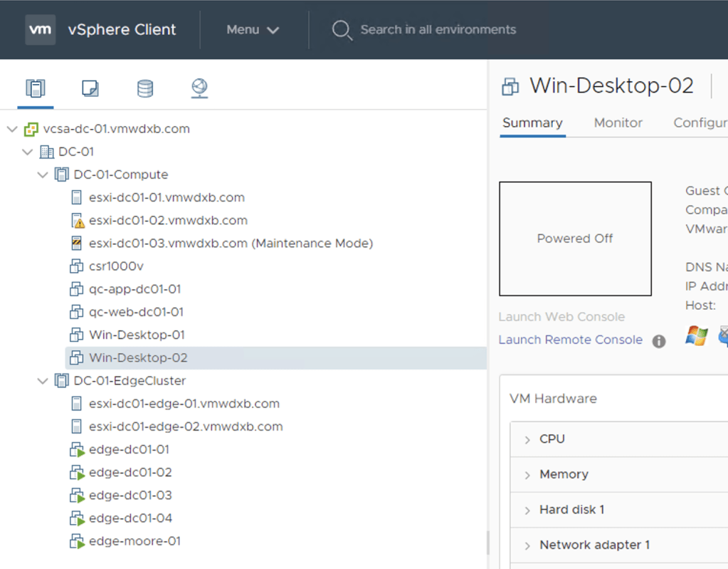728x569 pixels.
Task: Switch to the Monitor tab
Action: (618, 123)
